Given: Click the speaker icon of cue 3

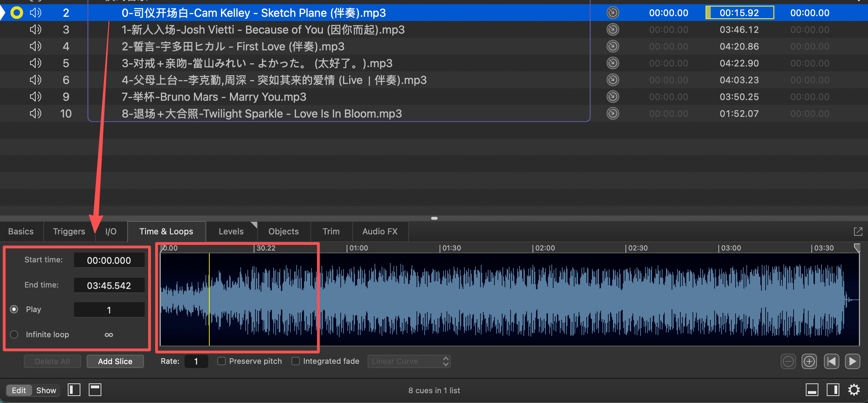Looking at the screenshot, I should click(35, 30).
